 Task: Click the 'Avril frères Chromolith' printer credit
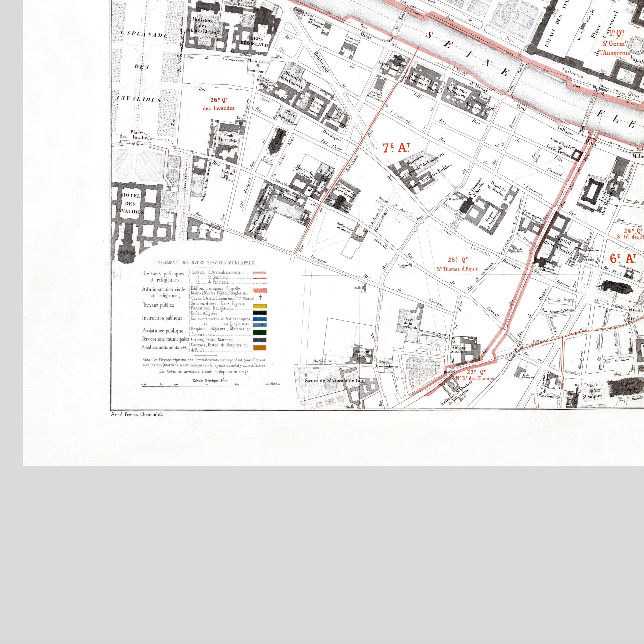[137, 414]
